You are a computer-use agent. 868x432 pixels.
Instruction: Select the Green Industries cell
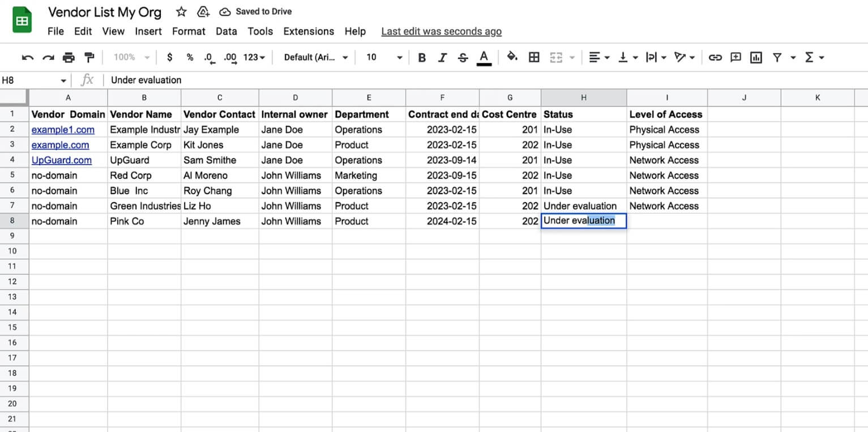pos(144,206)
